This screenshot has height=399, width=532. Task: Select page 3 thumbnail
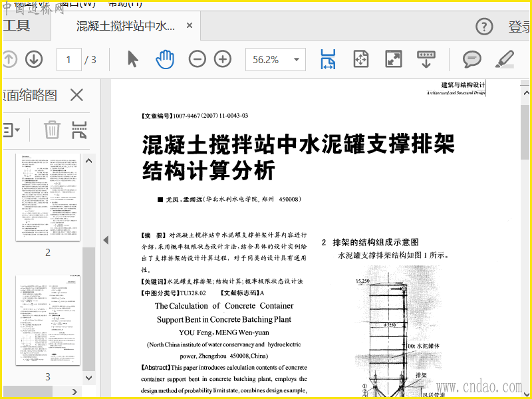click(48, 321)
